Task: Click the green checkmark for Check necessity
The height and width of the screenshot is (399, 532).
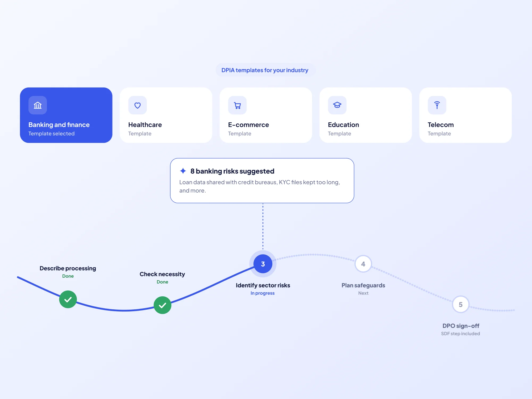Action: 163,305
